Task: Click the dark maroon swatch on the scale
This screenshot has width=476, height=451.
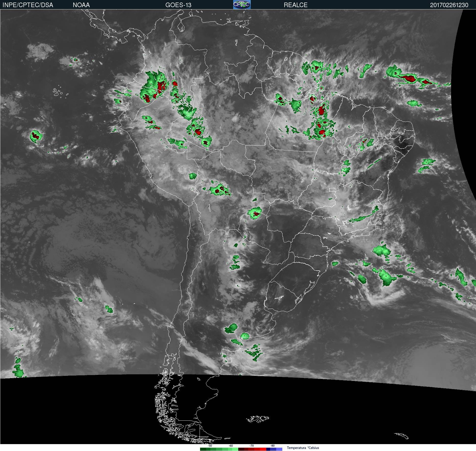Action: 241,449
